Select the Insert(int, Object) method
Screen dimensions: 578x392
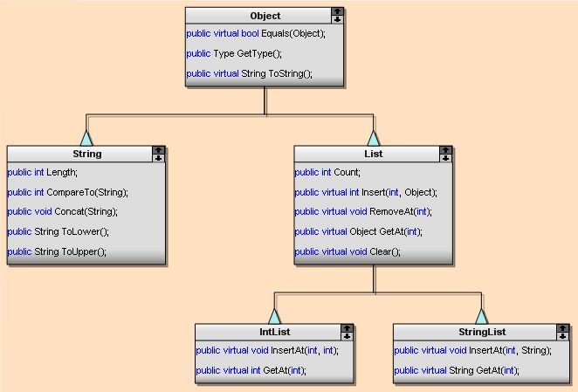click(x=366, y=192)
